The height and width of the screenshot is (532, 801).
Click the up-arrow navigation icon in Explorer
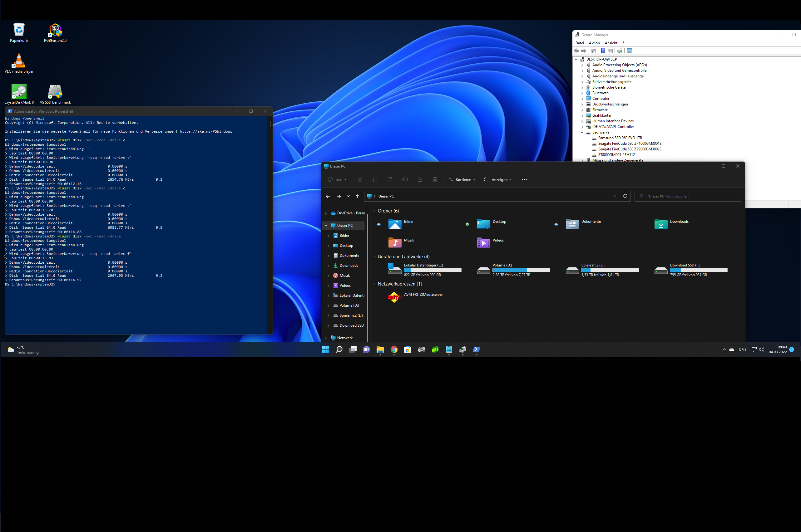(357, 196)
